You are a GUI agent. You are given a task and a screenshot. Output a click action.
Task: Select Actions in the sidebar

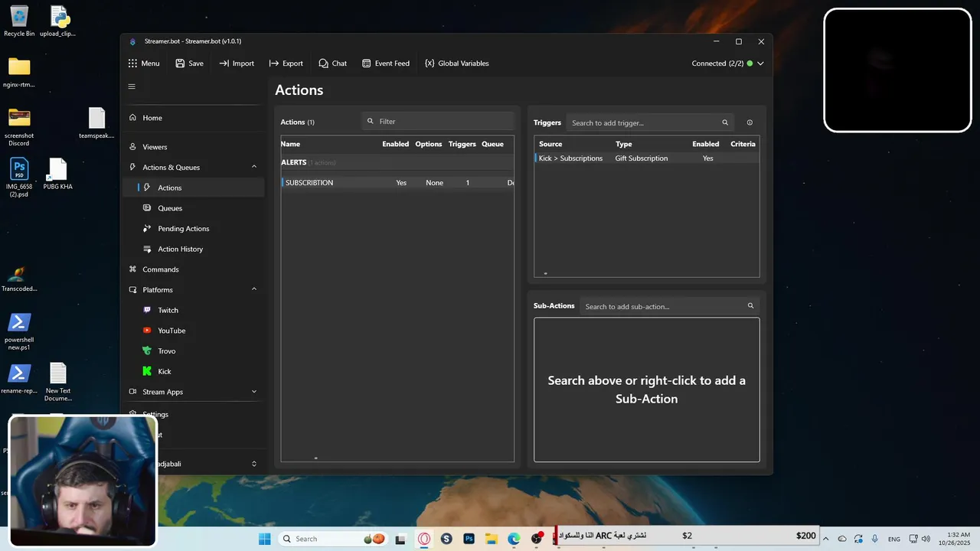point(193,187)
